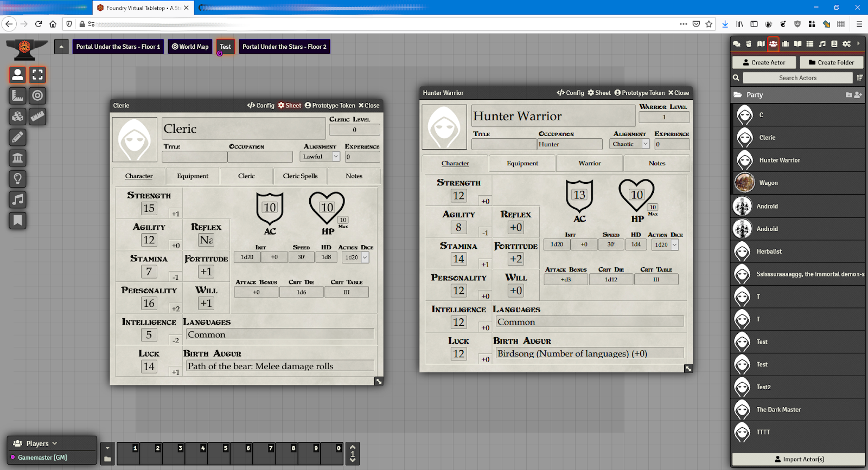The image size is (868, 470).
Task: Open the Compendium Packs sidebar tab
Action: 834,44
